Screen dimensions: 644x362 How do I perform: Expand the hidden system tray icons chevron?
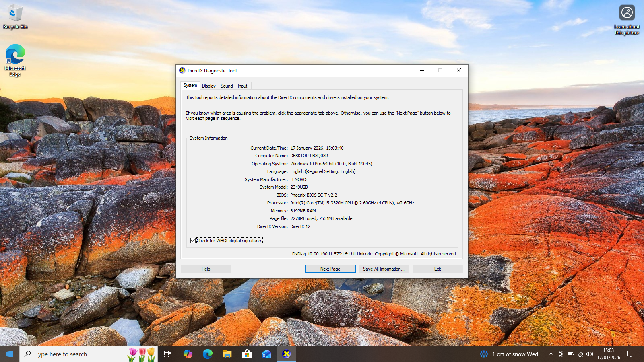tap(551, 354)
